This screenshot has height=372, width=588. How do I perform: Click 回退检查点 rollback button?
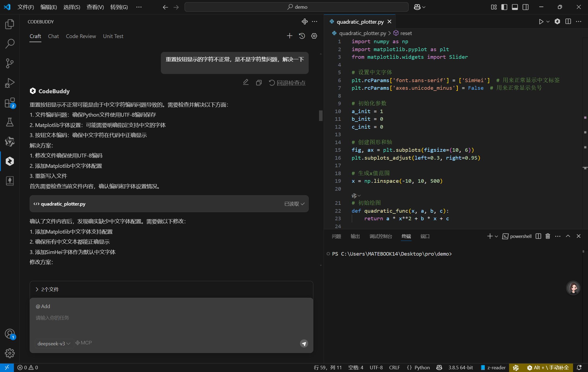click(287, 83)
